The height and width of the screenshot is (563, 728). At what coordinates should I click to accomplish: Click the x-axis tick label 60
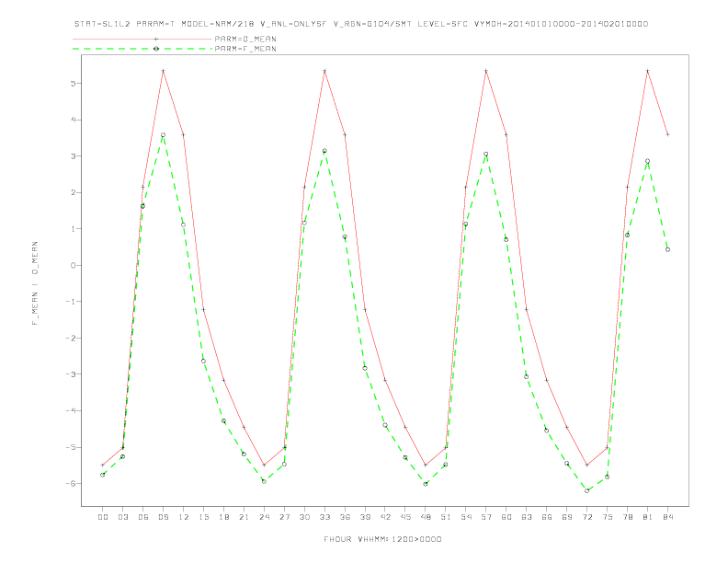[x=506, y=517]
